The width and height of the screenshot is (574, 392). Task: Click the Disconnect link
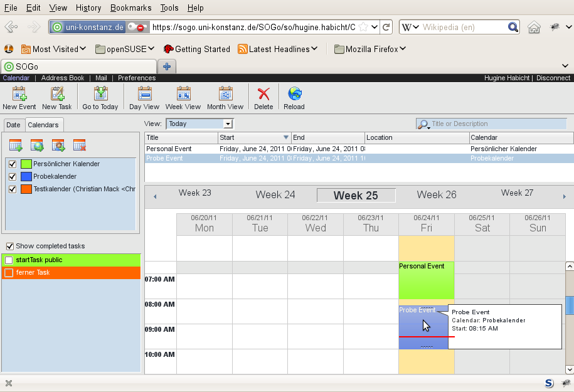553,78
